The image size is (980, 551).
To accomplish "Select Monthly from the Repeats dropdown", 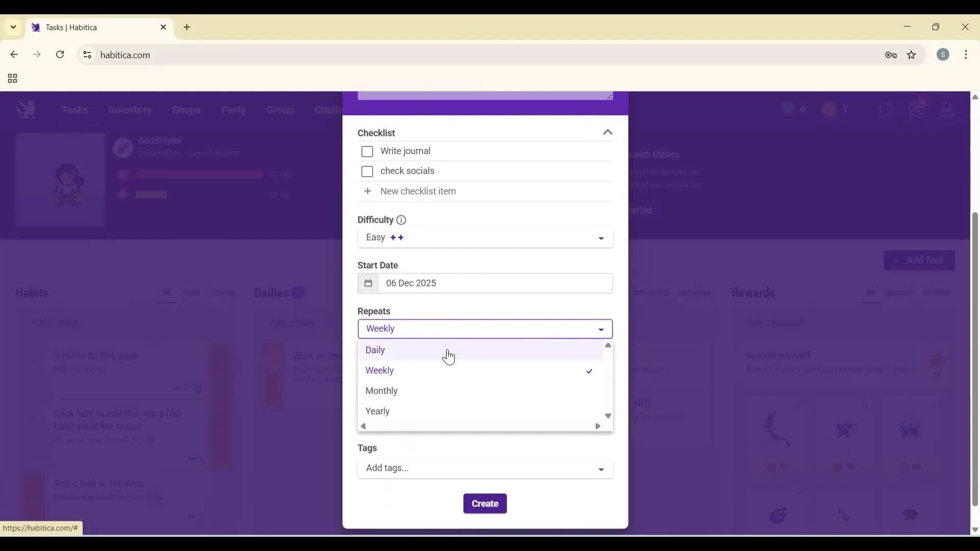I will point(381,391).
